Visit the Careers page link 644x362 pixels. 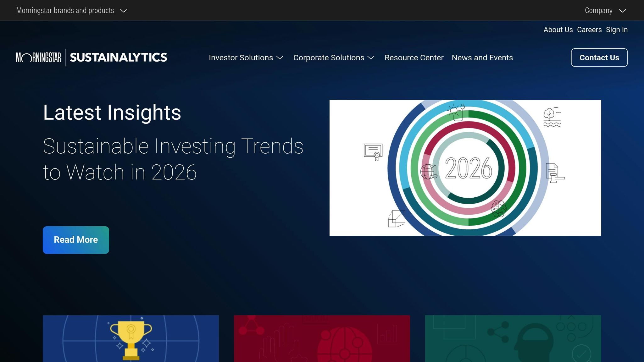pyautogui.click(x=589, y=30)
